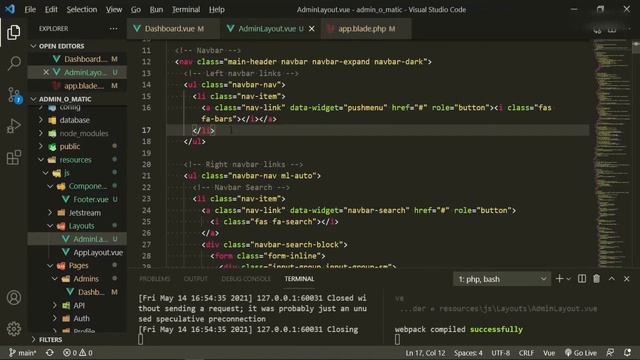The width and height of the screenshot is (640, 360).
Task: Open feedback icon in status bar
Action: coord(610,353)
